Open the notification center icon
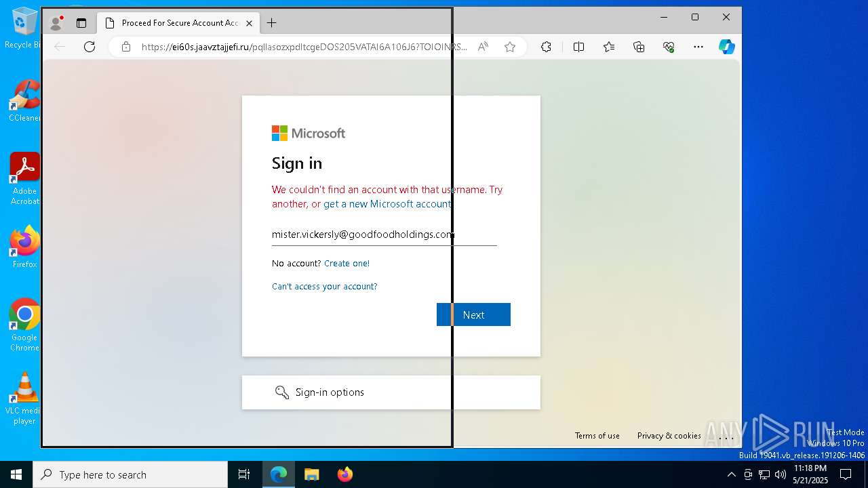 pos(846,474)
